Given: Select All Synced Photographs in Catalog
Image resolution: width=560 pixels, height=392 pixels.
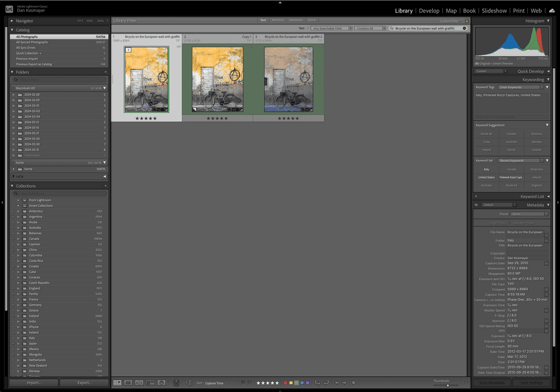Looking at the screenshot, I should (59, 42).
